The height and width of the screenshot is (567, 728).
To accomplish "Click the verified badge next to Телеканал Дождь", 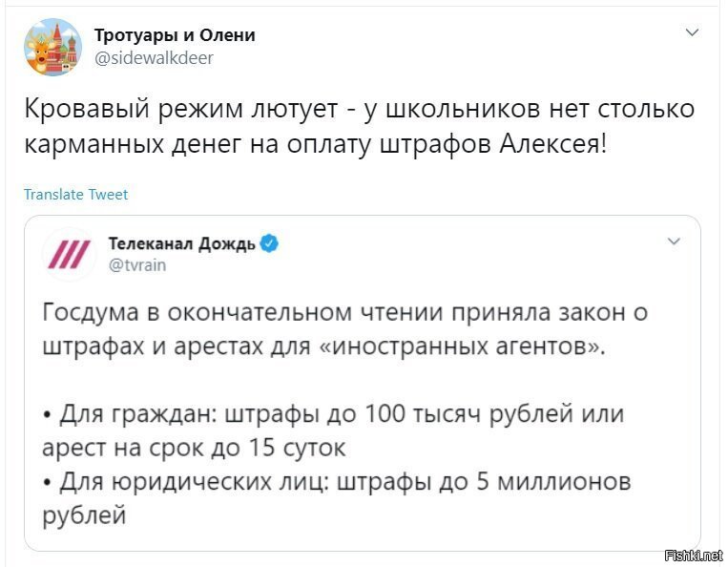I will click(x=269, y=243).
